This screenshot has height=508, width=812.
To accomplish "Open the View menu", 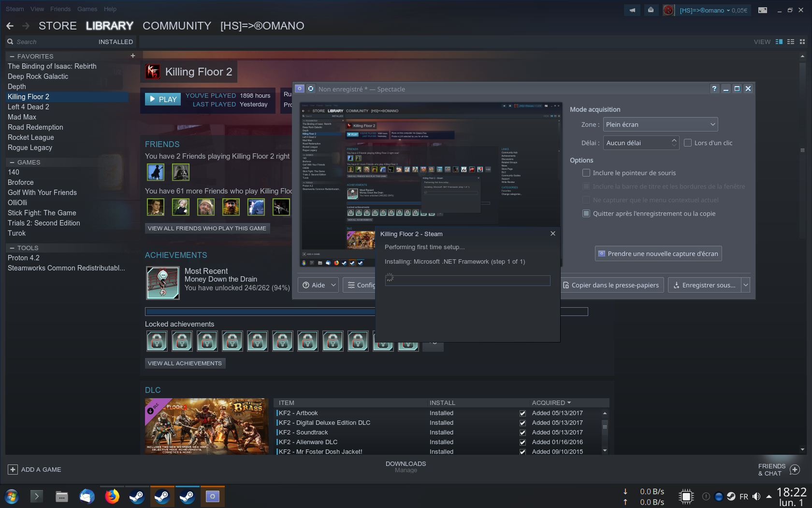I will coord(37,9).
